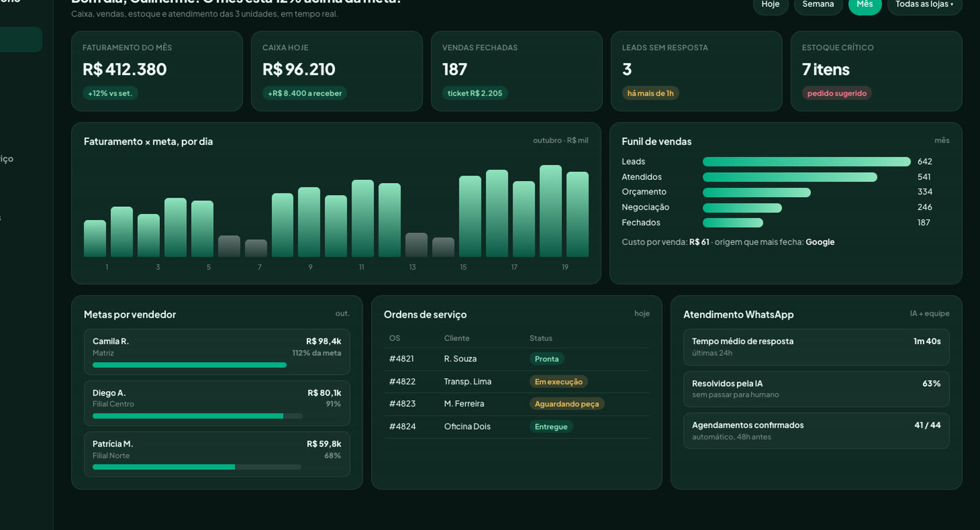Click the 7 itens critical stock value
This screenshot has width=980, height=530.
point(826,69)
